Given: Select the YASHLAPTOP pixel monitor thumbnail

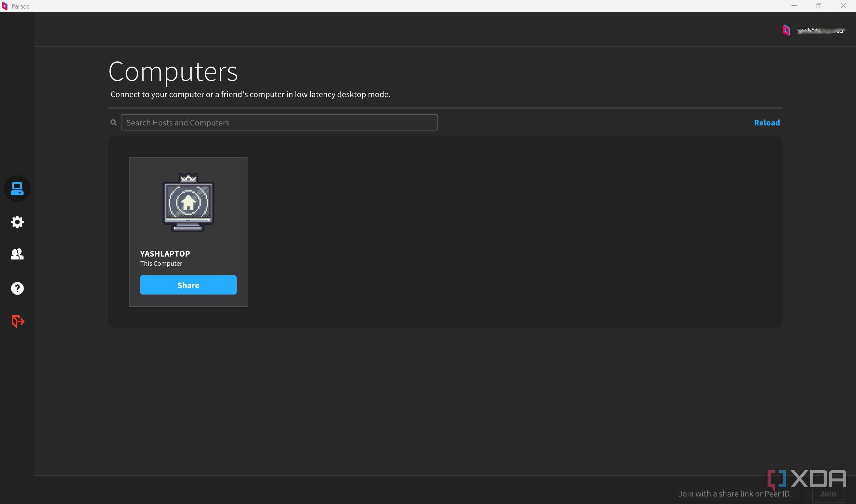Looking at the screenshot, I should point(188,203).
